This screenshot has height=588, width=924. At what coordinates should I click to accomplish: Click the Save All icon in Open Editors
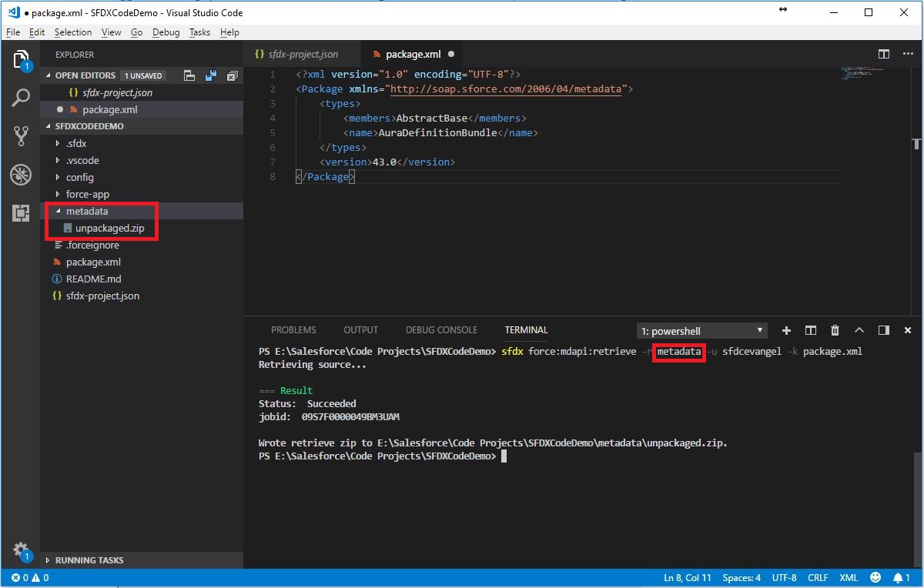[x=210, y=75]
